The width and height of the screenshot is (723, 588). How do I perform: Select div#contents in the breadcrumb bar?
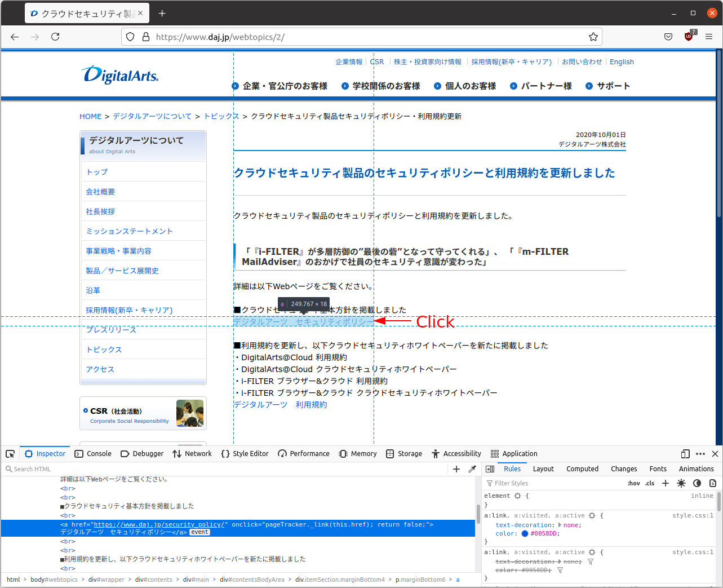click(154, 580)
